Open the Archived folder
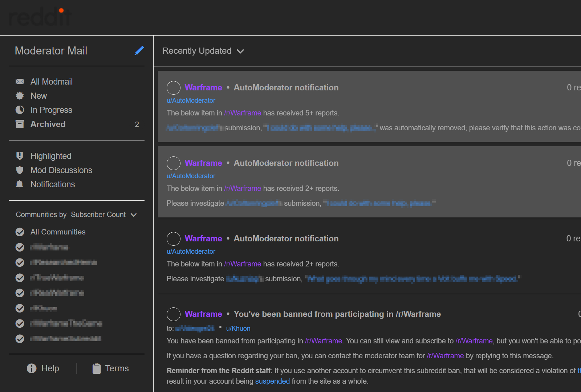Screen dimensions: 581x392 click(48, 124)
